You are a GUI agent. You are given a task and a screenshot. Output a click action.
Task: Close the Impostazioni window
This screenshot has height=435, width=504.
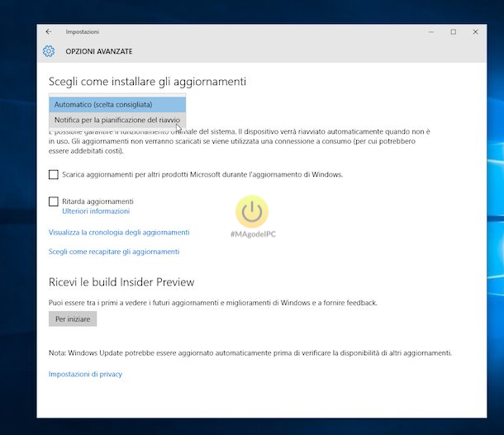click(x=475, y=32)
